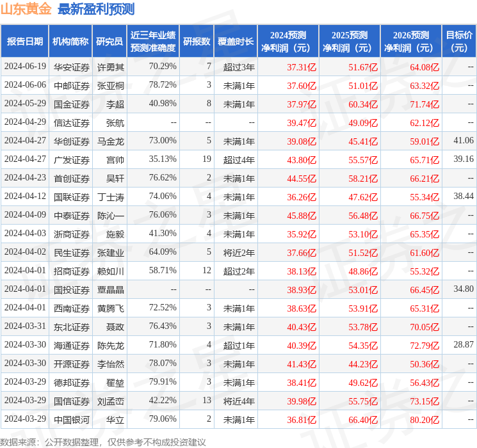The height and width of the screenshot is (448, 477).
Task: Click accuracy value 41.30%
Action: 163,233
